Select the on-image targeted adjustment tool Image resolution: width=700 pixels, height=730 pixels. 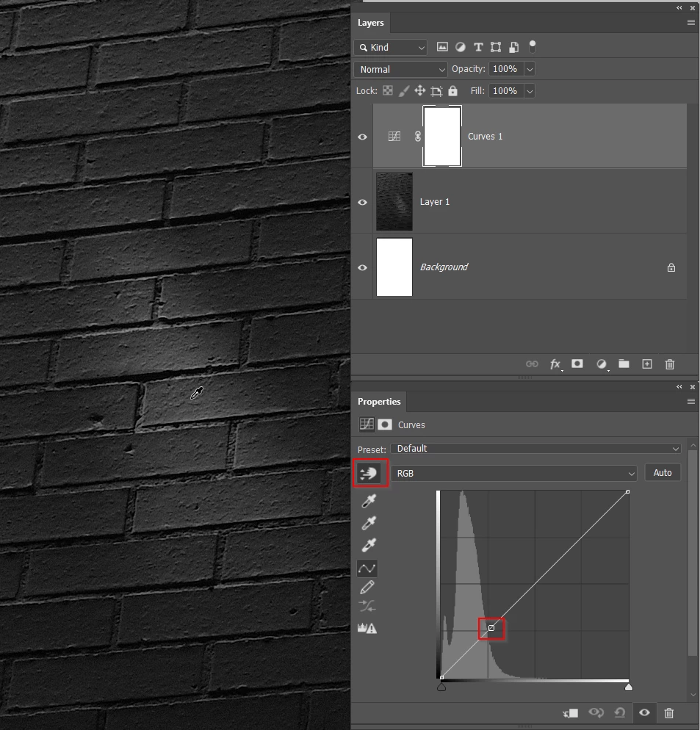click(x=368, y=474)
